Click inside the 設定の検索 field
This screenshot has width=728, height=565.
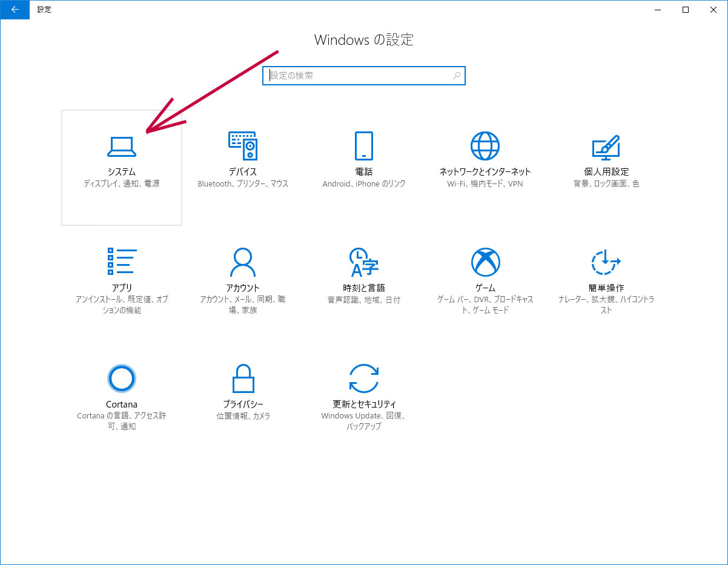364,76
